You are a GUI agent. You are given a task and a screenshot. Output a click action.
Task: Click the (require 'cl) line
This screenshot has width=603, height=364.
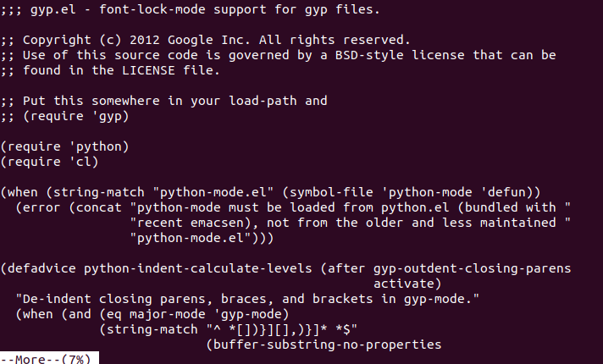49,162
